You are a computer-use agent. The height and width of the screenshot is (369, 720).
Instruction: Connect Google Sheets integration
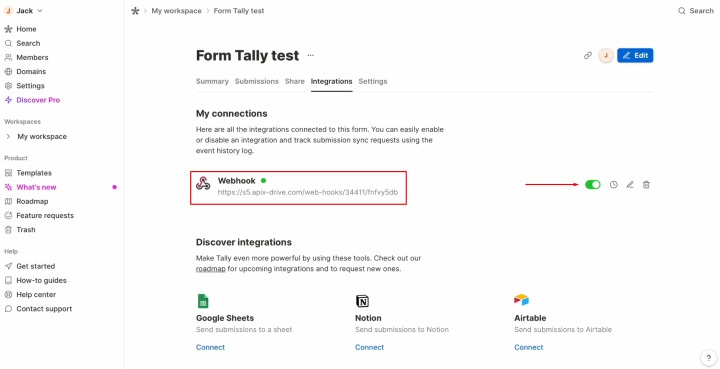coord(210,347)
